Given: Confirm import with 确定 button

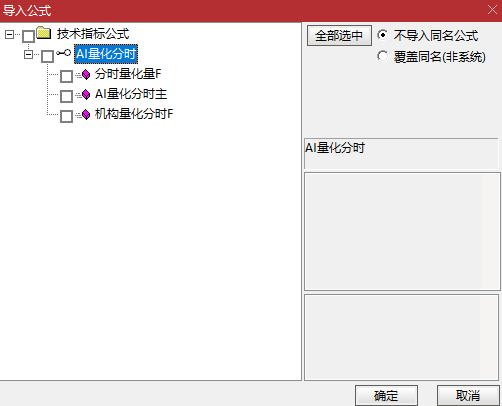Looking at the screenshot, I should point(386,396).
